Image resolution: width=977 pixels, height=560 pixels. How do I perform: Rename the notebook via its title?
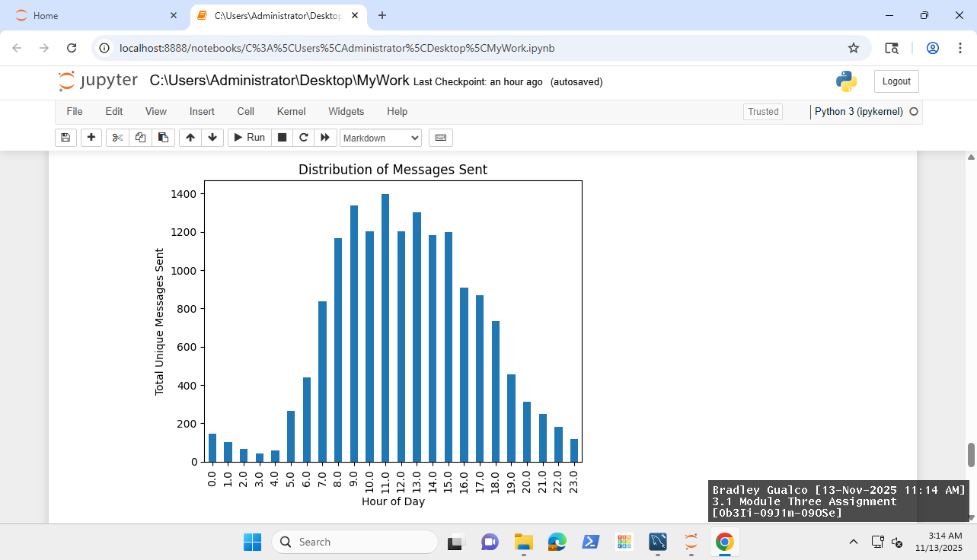279,81
